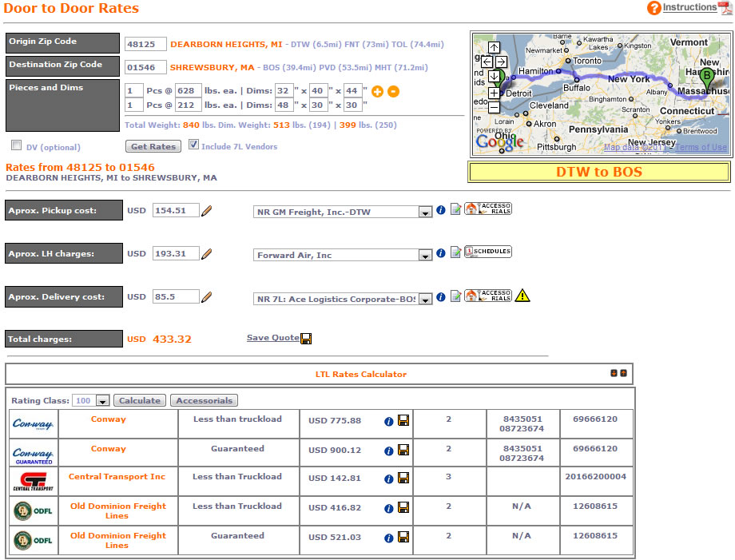The width and height of the screenshot is (735, 560).
Task: Click the yellow warning triangle on delivery row
Action: click(522, 296)
